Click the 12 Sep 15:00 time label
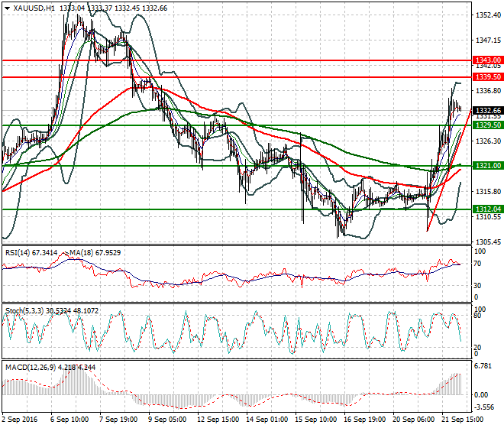The width and height of the screenshot is (504, 428). tap(218, 420)
